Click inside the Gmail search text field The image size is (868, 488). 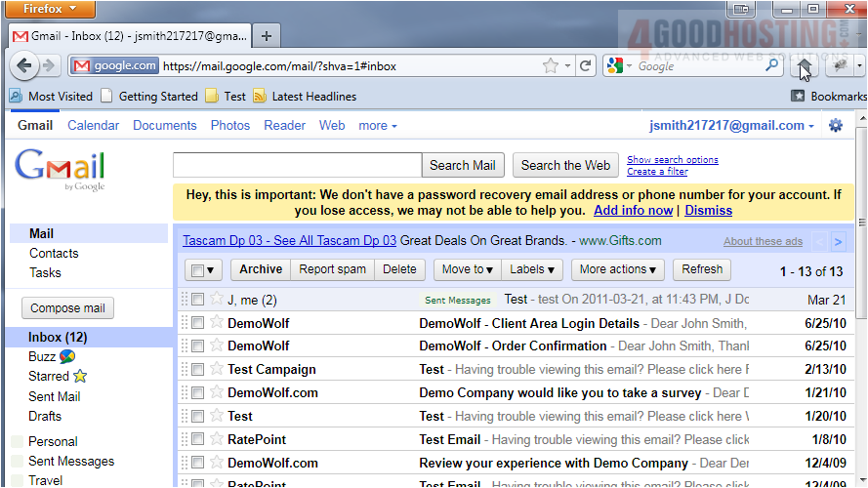coord(297,165)
